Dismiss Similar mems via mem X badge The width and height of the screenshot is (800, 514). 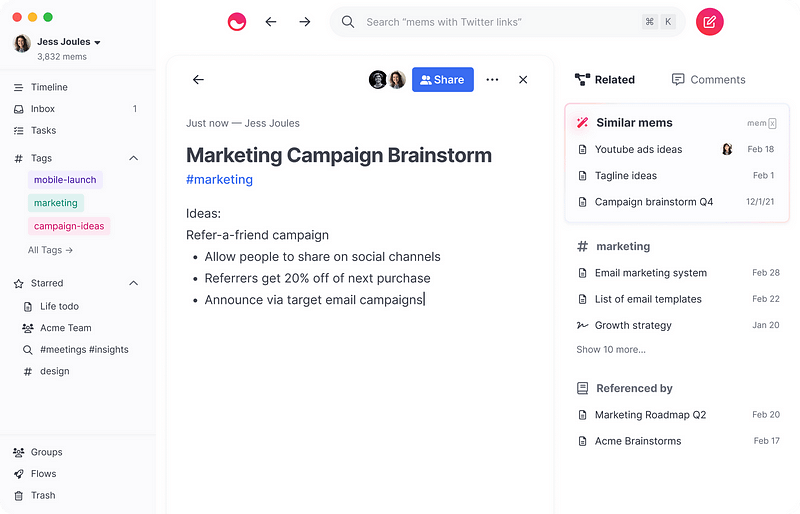(762, 123)
